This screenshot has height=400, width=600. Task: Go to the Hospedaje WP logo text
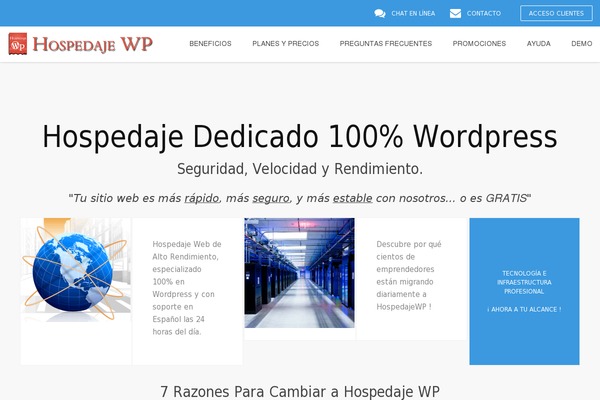(x=93, y=44)
